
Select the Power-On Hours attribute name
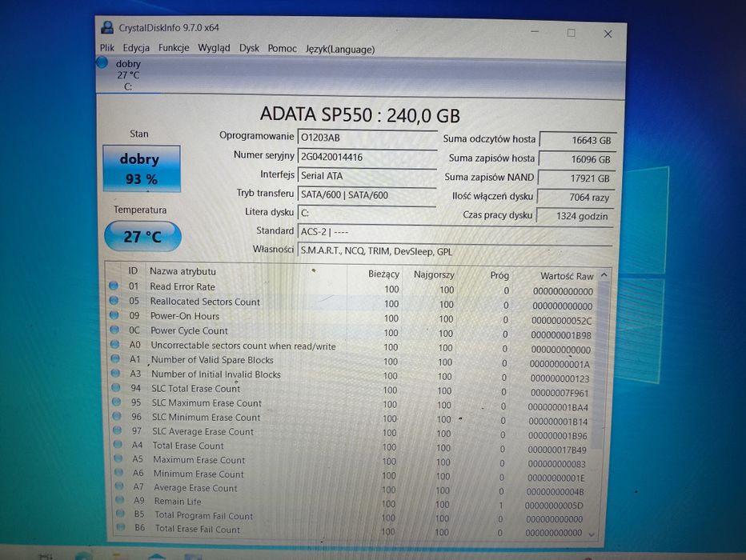tap(185, 316)
